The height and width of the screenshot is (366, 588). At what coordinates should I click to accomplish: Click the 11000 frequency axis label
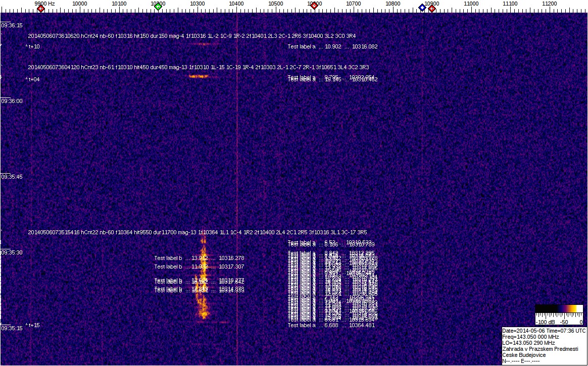tap(471, 4)
